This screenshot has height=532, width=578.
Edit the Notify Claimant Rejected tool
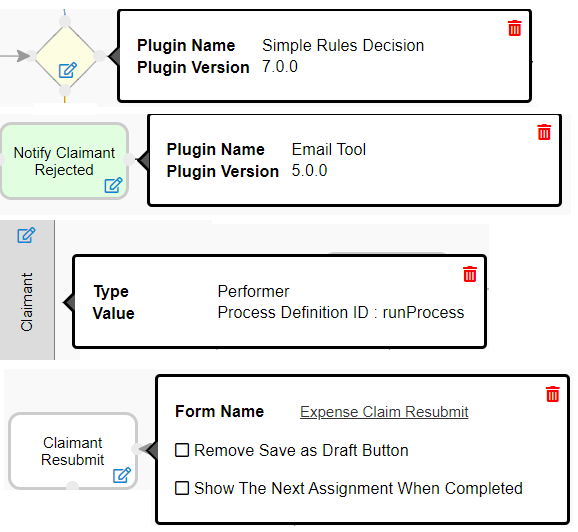coord(113,185)
